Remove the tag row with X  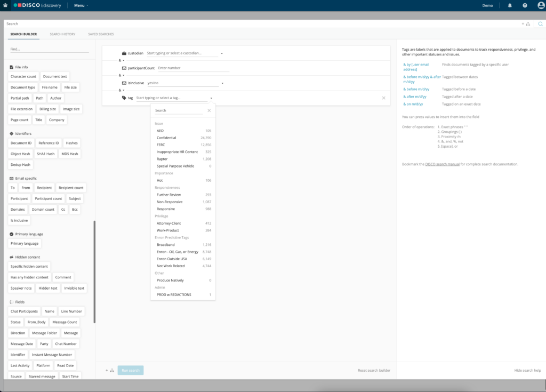click(x=384, y=98)
